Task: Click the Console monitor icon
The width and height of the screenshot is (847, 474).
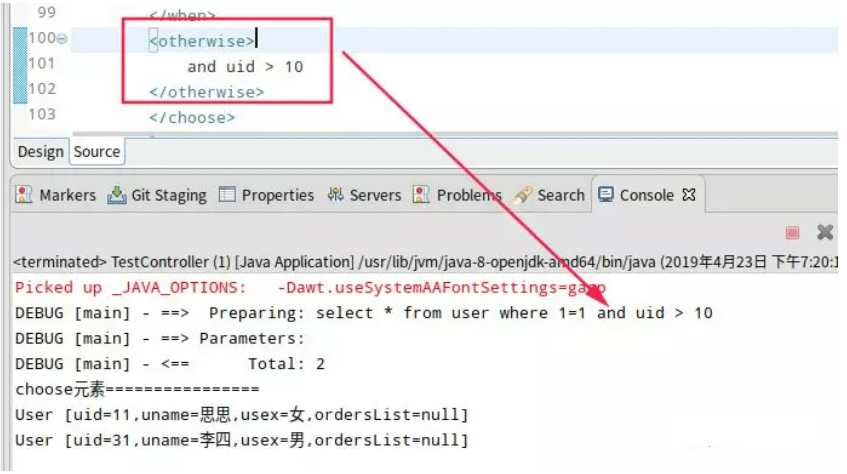Action: (x=606, y=195)
